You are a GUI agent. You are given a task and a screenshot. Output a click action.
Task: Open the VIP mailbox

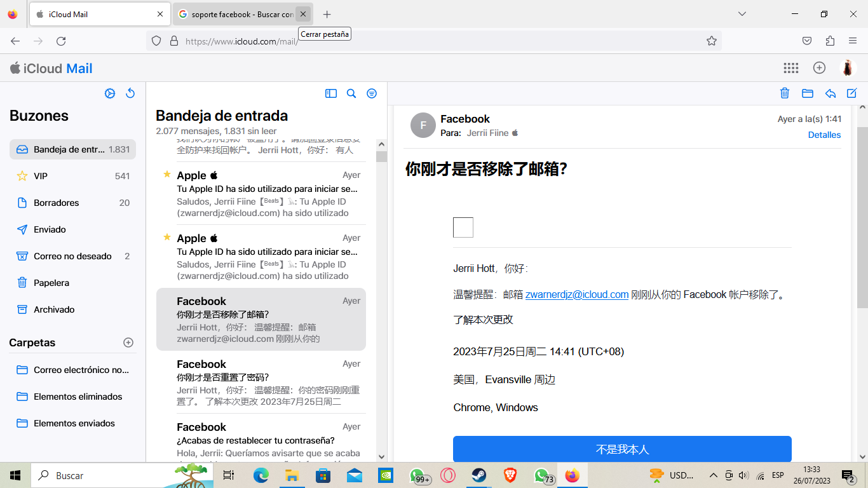point(41,176)
